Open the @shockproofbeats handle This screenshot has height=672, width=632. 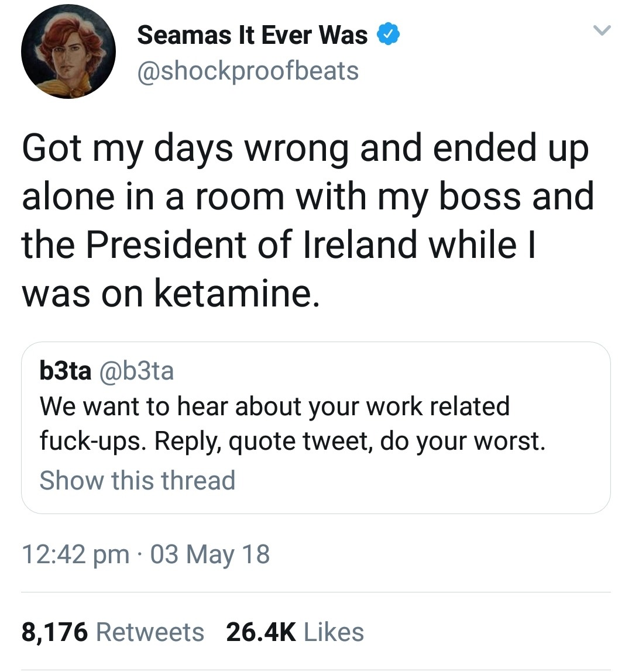(248, 71)
